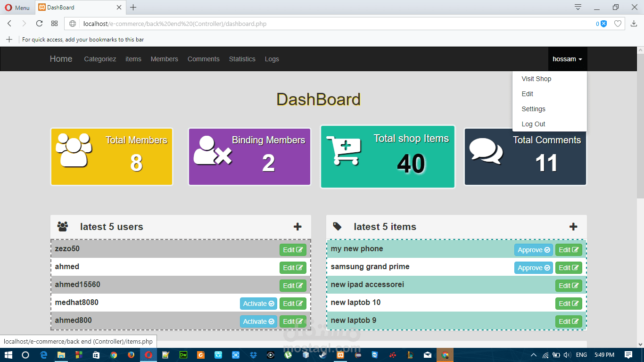This screenshot has height=362, width=644.
Task: Open downloads arrow icon in address bar
Action: tap(634, 24)
